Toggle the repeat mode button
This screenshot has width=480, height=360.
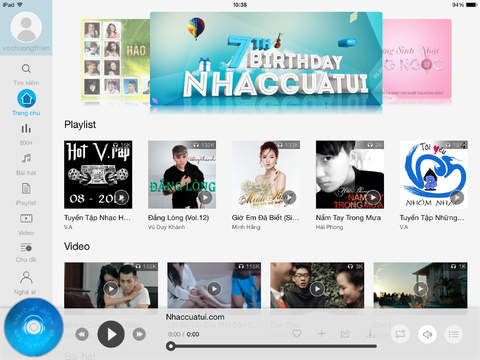(x=400, y=334)
